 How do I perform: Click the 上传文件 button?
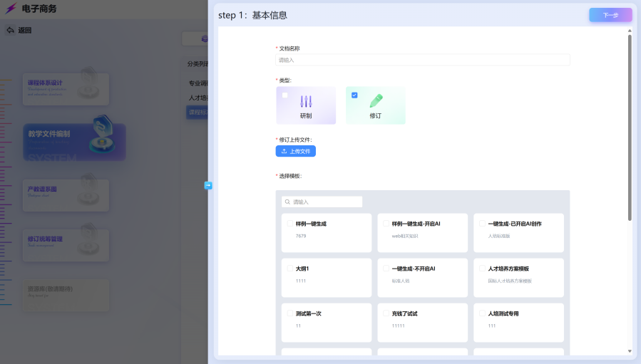point(296,151)
